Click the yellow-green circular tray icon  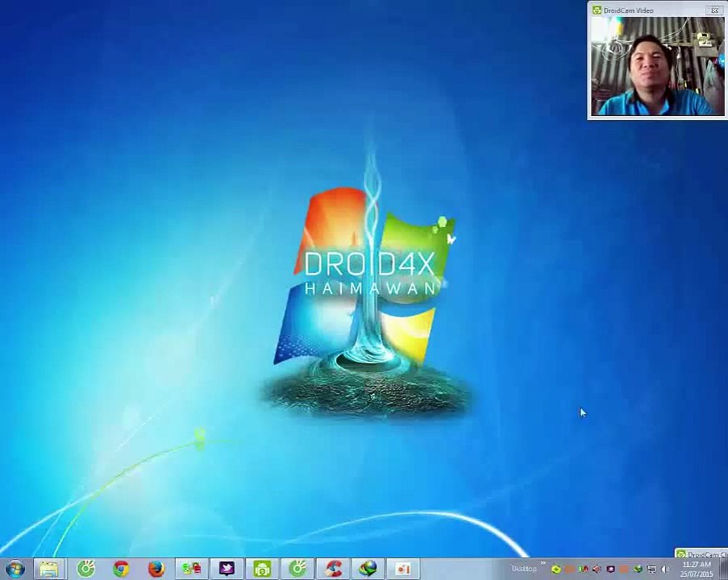[x=555, y=570]
